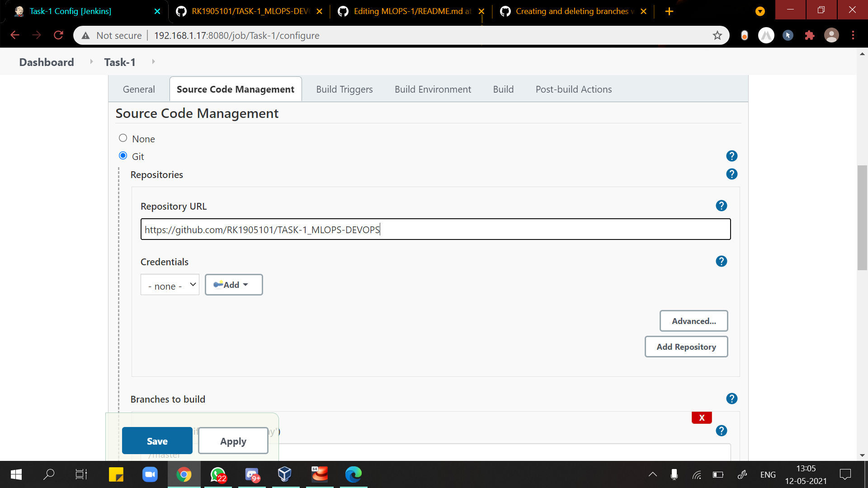Click the vertical page scrollbar thumb

pyautogui.click(x=862, y=218)
